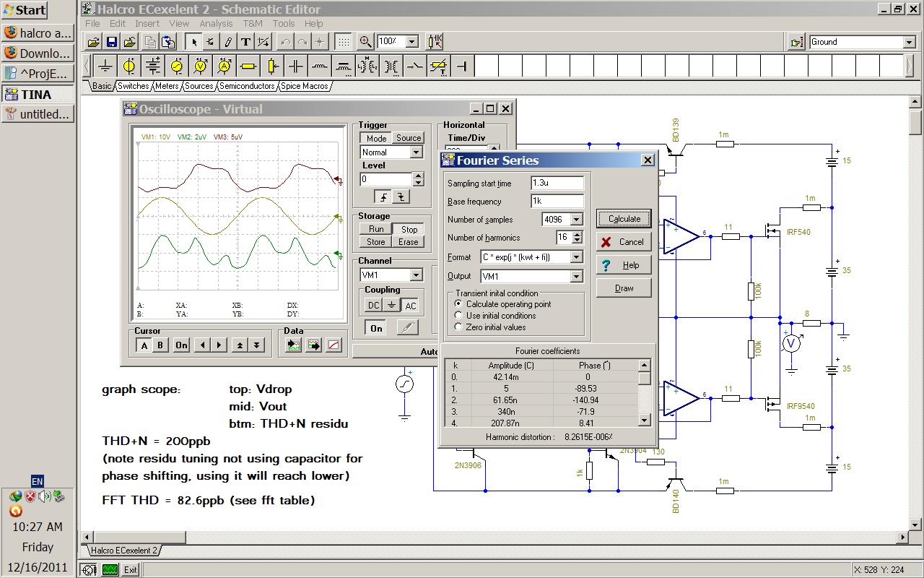Click the Base frequency input field
The width and height of the screenshot is (924, 578).
(x=557, y=202)
